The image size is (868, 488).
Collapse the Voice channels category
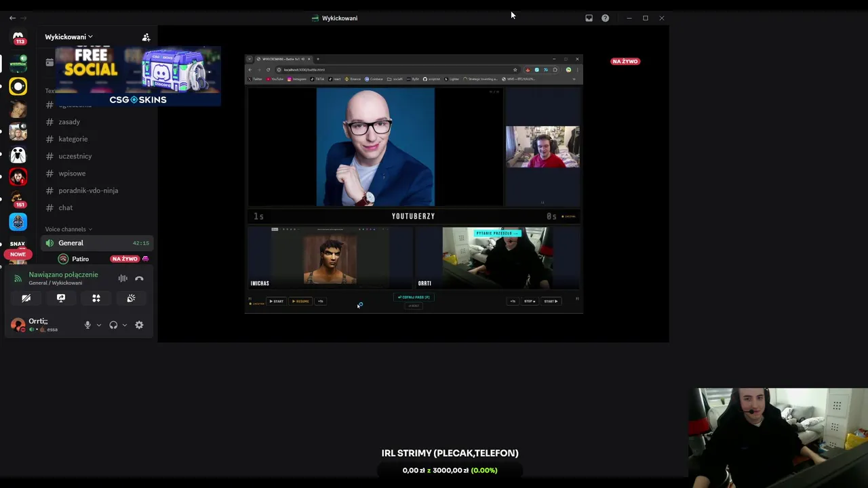click(x=68, y=229)
